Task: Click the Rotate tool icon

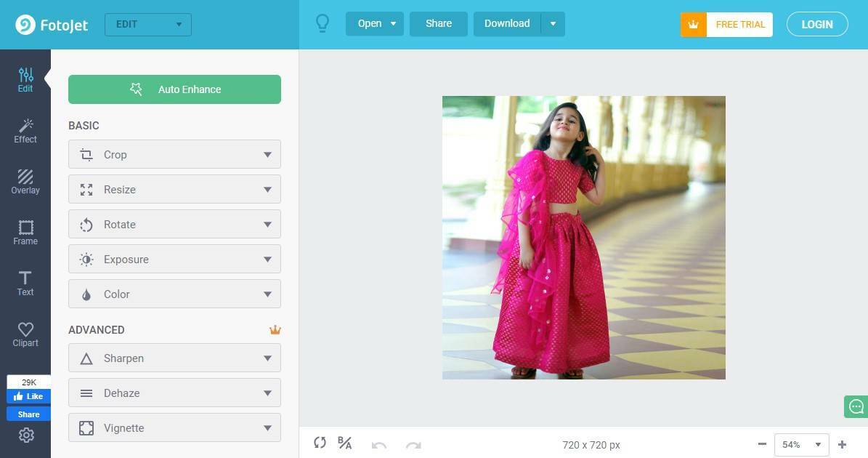Action: click(x=86, y=225)
